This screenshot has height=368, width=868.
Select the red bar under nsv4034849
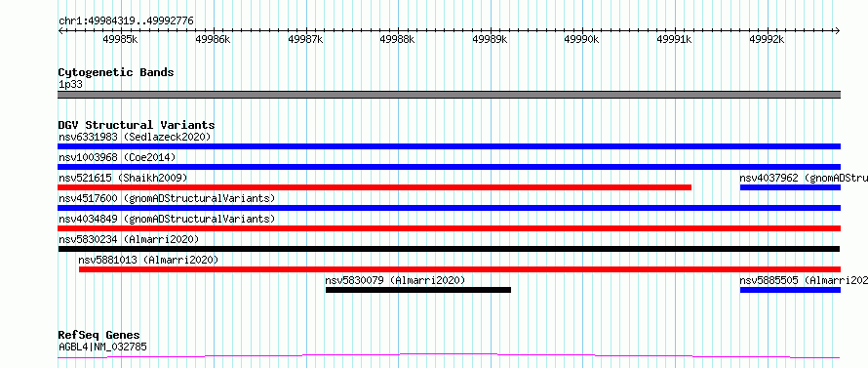(x=449, y=228)
